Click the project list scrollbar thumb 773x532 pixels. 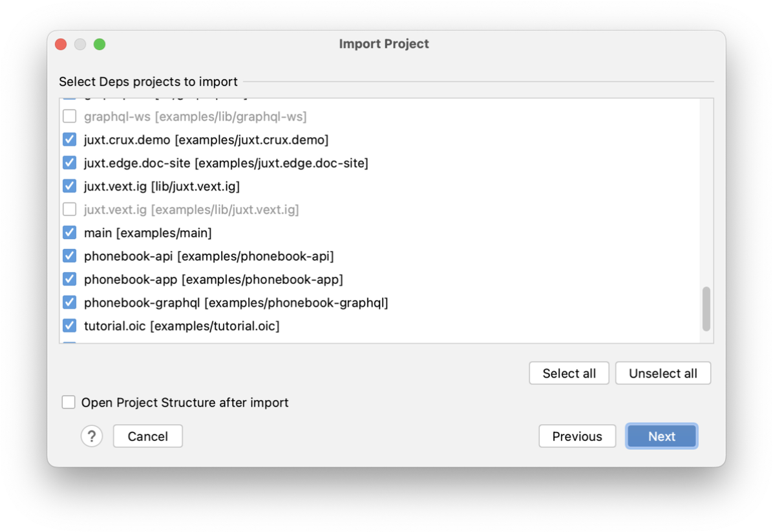coord(706,308)
